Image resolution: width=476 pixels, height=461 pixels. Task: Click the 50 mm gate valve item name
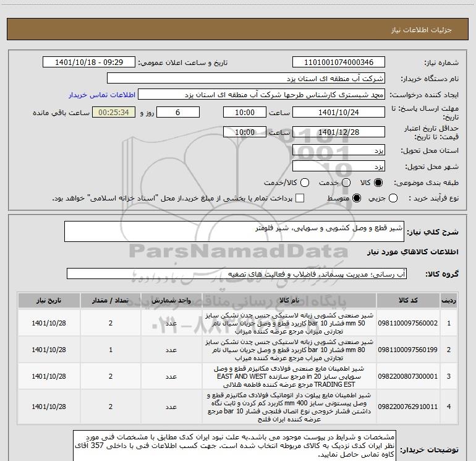[289, 323]
